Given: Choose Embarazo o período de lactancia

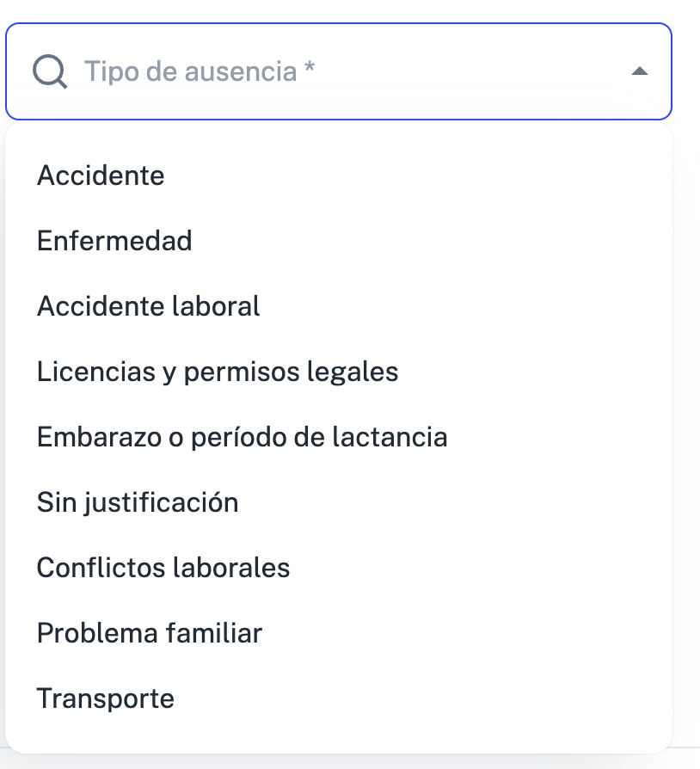Looking at the screenshot, I should [338, 436].
